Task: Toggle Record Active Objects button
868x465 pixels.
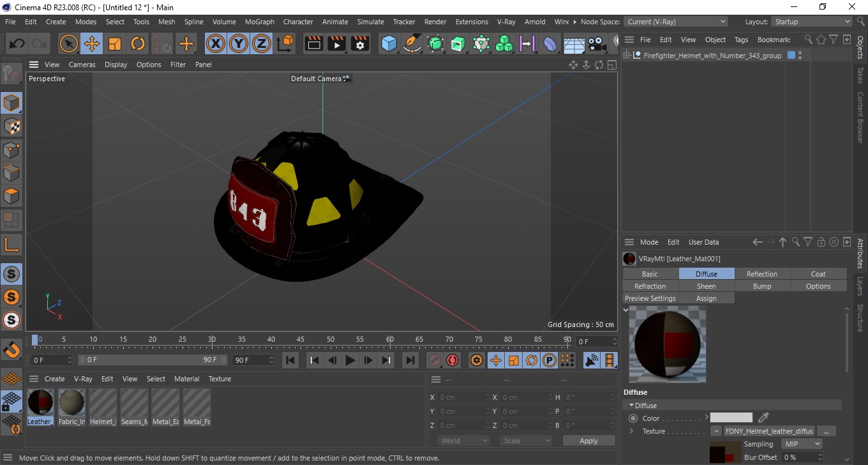Action: pos(435,360)
